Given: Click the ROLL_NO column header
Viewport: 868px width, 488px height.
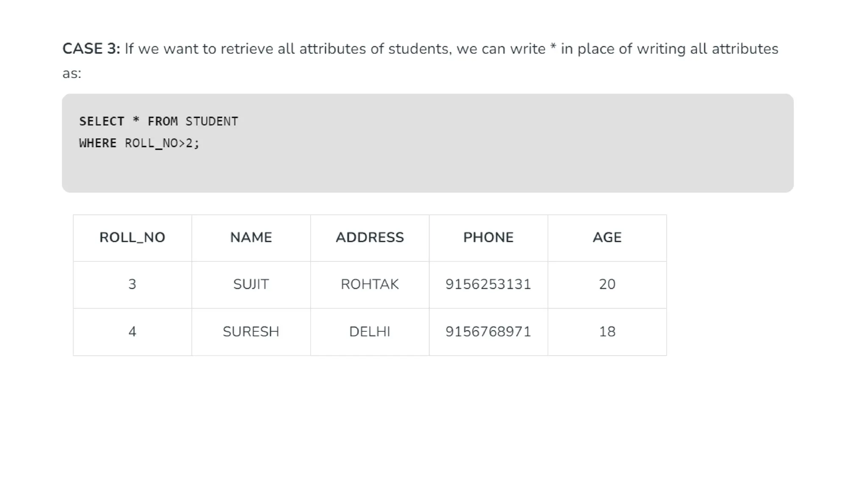Looking at the screenshot, I should [132, 238].
